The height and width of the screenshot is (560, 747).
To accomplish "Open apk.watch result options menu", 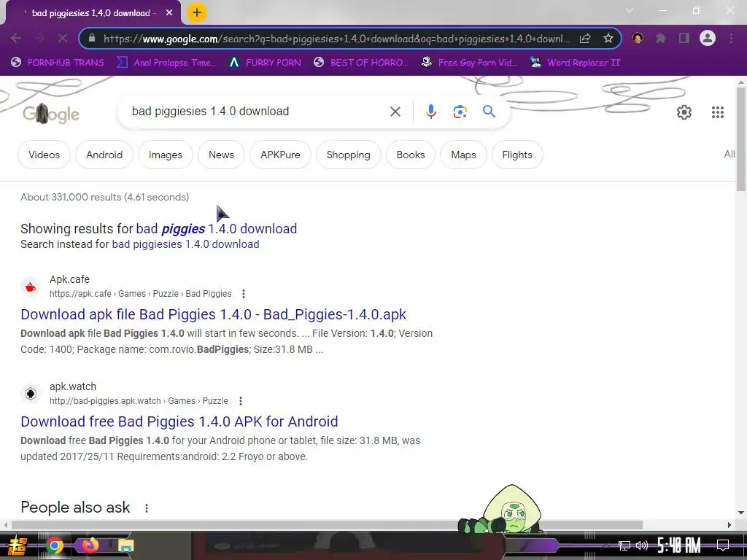I will tap(241, 401).
